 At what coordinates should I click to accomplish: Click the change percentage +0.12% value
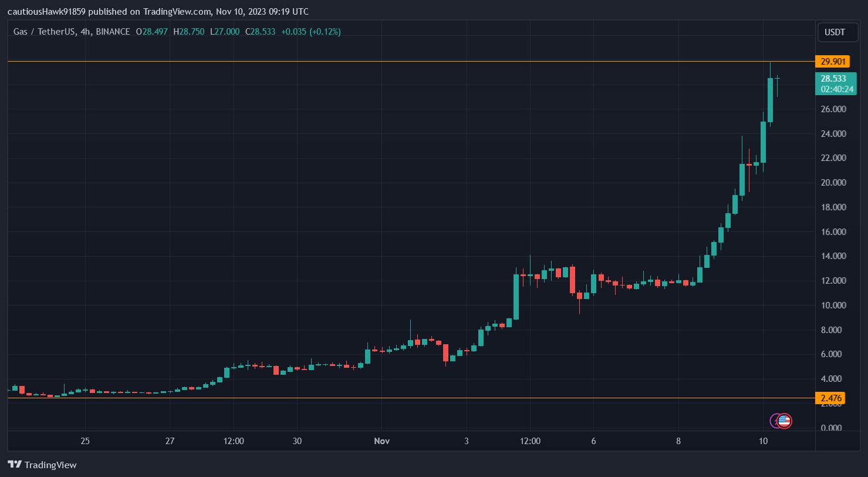[x=325, y=32]
